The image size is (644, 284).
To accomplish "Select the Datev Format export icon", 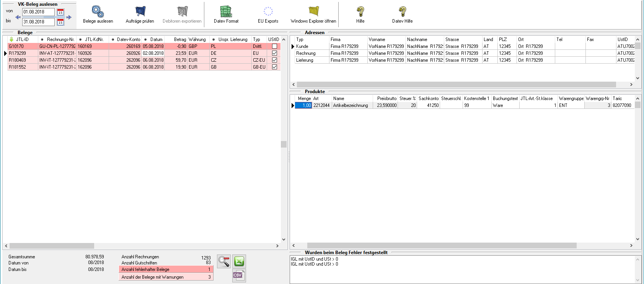I will point(226,11).
